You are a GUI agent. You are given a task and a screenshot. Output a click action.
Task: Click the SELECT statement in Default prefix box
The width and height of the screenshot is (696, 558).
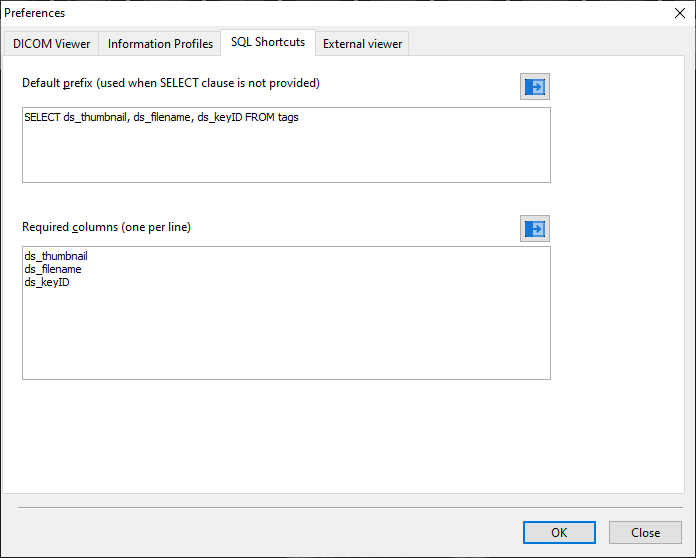[160, 118]
